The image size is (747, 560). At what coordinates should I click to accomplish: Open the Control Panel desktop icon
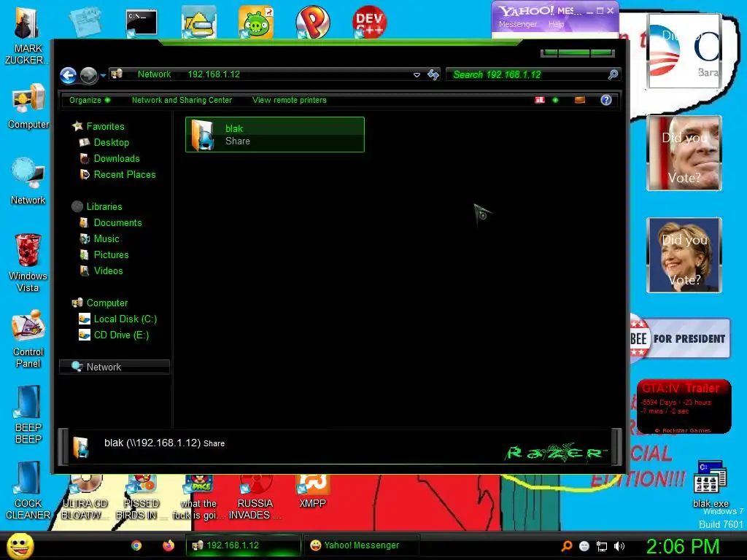pos(28,338)
